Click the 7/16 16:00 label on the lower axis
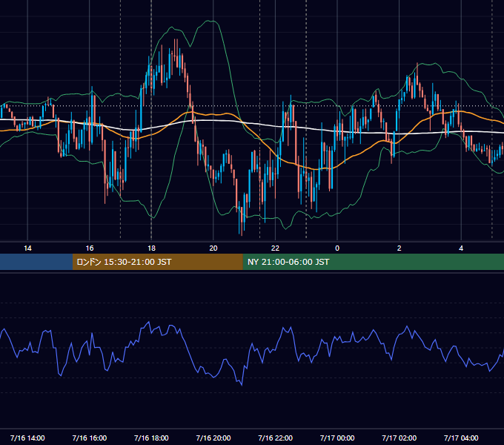Viewport: 504px width, 445px height. point(90,438)
